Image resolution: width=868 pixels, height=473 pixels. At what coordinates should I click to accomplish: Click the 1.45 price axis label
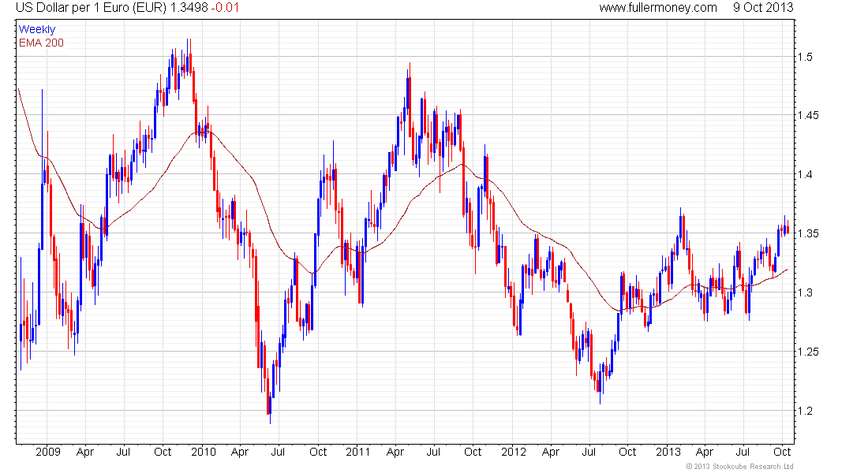[x=808, y=116]
